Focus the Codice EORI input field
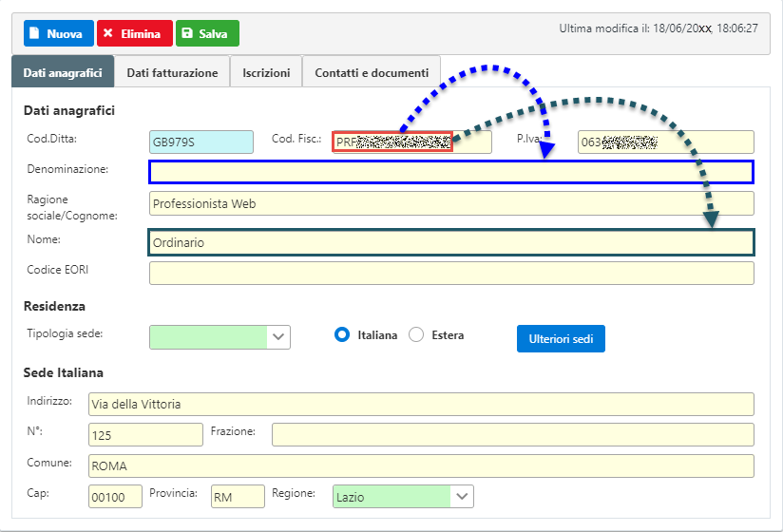 [450, 274]
